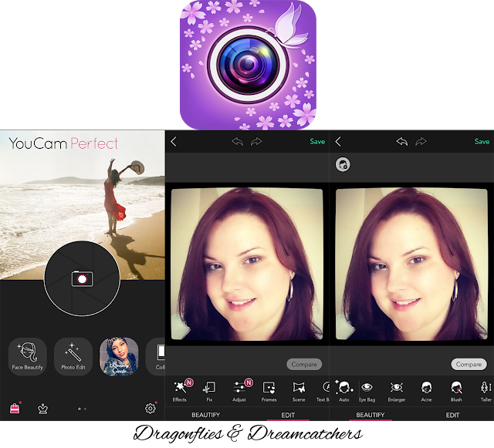The image size is (494, 448).
Task: Undo the last change in right editor
Action: (x=402, y=142)
